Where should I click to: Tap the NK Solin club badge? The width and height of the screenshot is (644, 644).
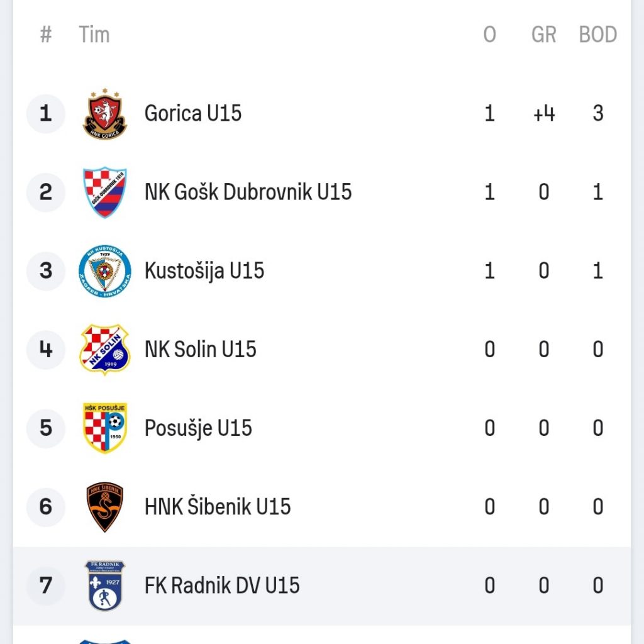pos(105,350)
